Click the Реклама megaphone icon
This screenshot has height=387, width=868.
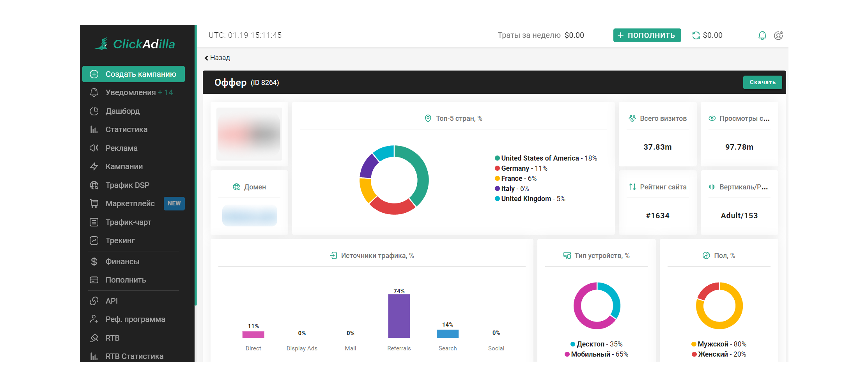pos(94,148)
